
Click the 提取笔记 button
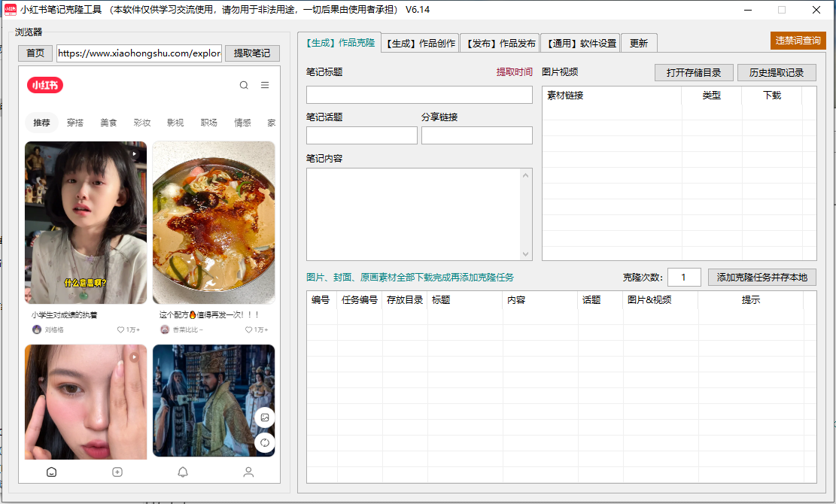point(252,53)
